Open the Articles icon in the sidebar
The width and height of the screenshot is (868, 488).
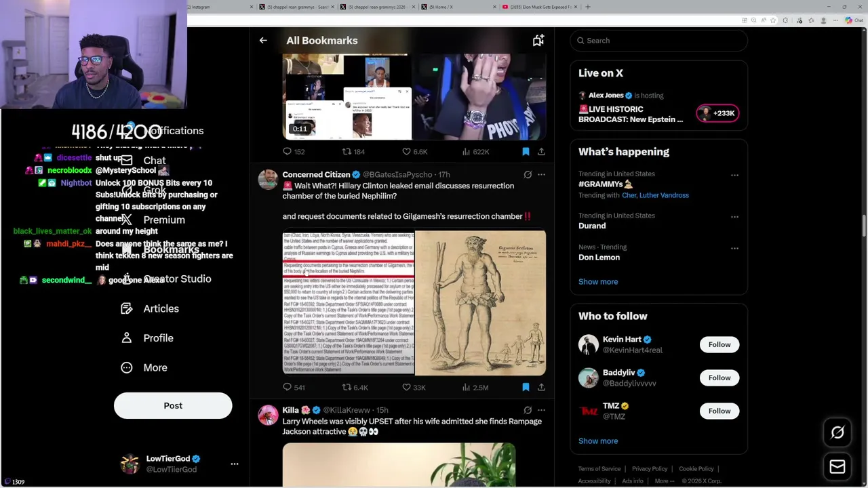127,308
